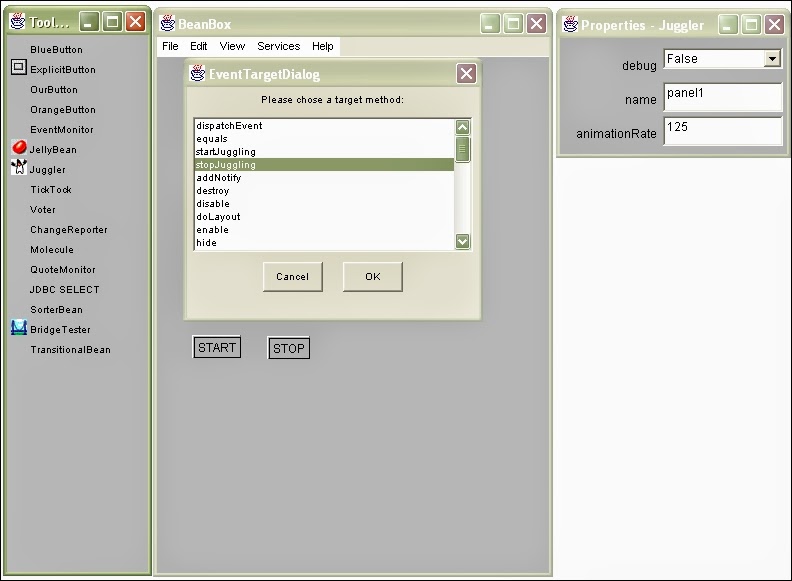This screenshot has width=792, height=581.
Task: Pick the Juggler icon in ToolBox
Action: 19,167
